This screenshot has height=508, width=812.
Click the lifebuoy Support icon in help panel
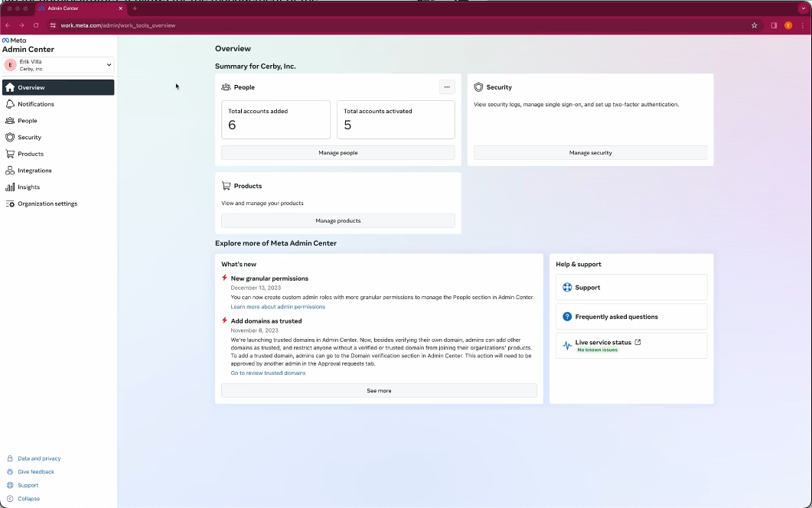click(x=567, y=288)
